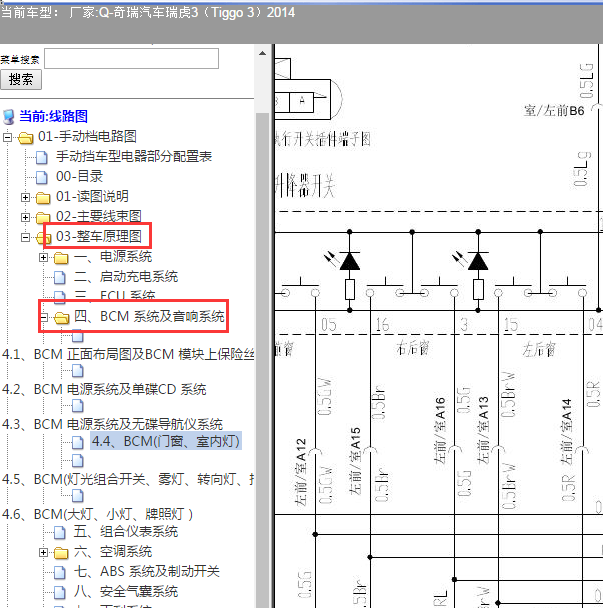Viewport: 603px width, 608px height.
Task: Click page icon of 七、ABS 系统及制动开关
Action: click(60, 572)
